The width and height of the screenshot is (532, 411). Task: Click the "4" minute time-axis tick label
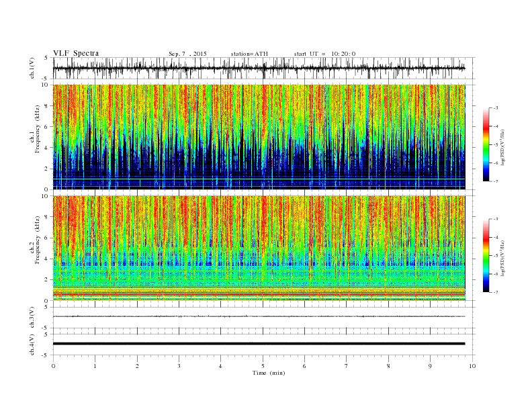click(x=220, y=366)
